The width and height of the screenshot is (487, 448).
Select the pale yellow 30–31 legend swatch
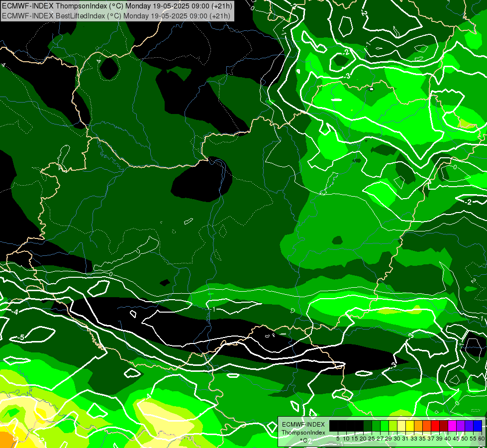(x=401, y=426)
